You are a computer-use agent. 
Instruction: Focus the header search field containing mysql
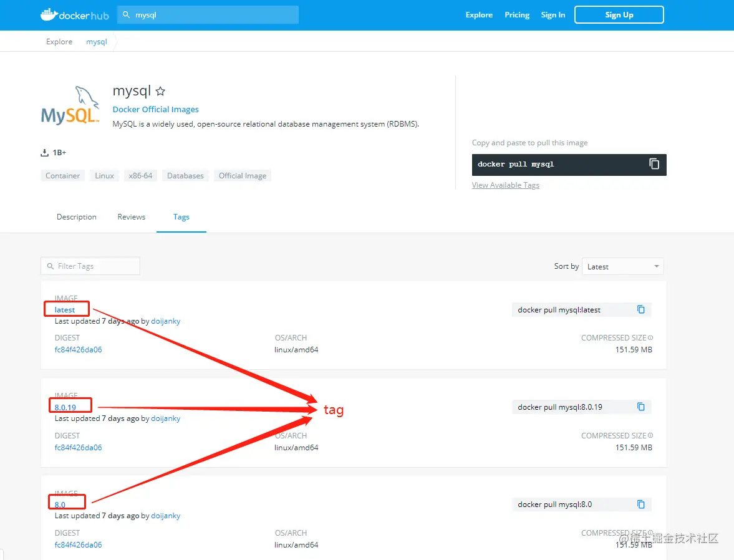coord(208,15)
